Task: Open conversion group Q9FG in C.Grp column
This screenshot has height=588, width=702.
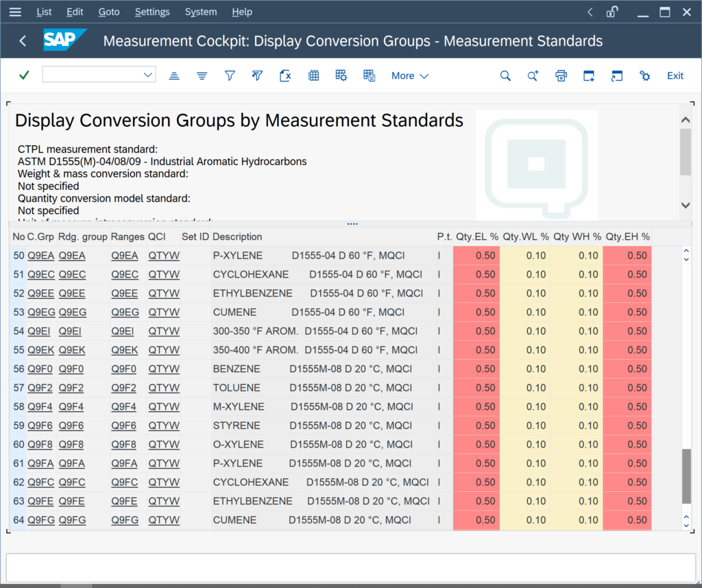Action: [x=41, y=520]
